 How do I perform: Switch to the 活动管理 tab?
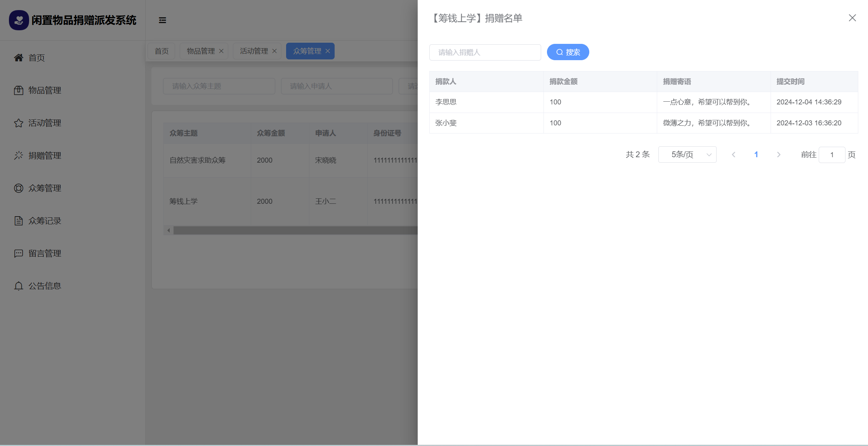tap(253, 51)
